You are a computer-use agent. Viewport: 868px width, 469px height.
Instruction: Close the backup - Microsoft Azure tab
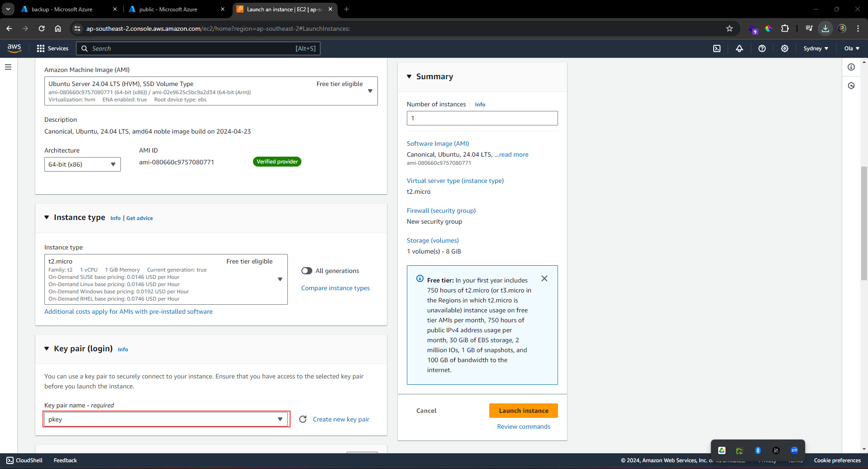[x=114, y=9]
